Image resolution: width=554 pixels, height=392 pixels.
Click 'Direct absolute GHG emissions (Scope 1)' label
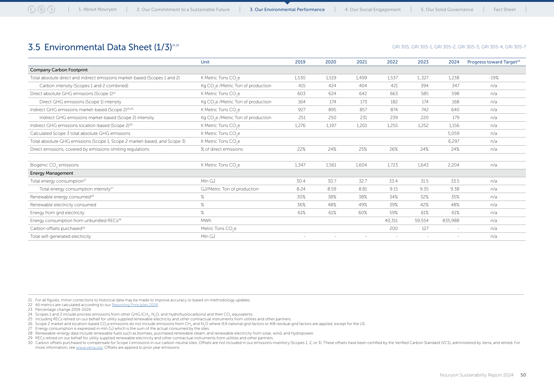[73, 93]
